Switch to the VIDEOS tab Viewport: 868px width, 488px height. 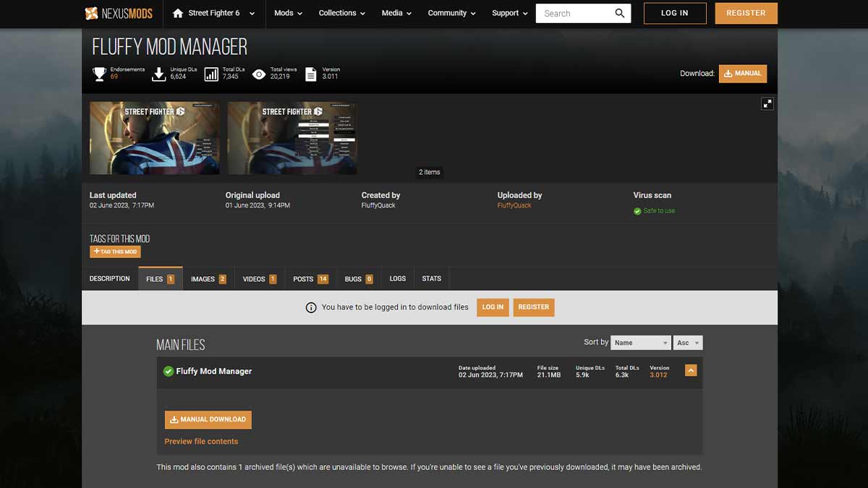(260, 278)
